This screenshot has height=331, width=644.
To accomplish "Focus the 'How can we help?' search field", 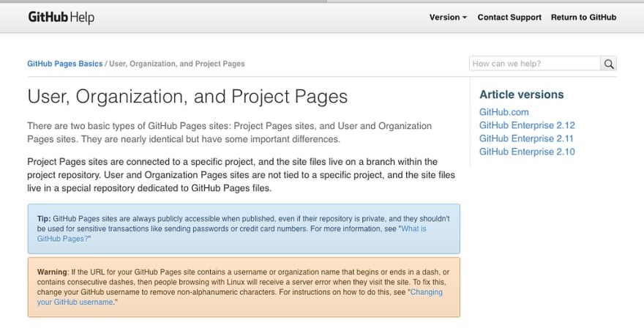I will pyautogui.click(x=535, y=64).
